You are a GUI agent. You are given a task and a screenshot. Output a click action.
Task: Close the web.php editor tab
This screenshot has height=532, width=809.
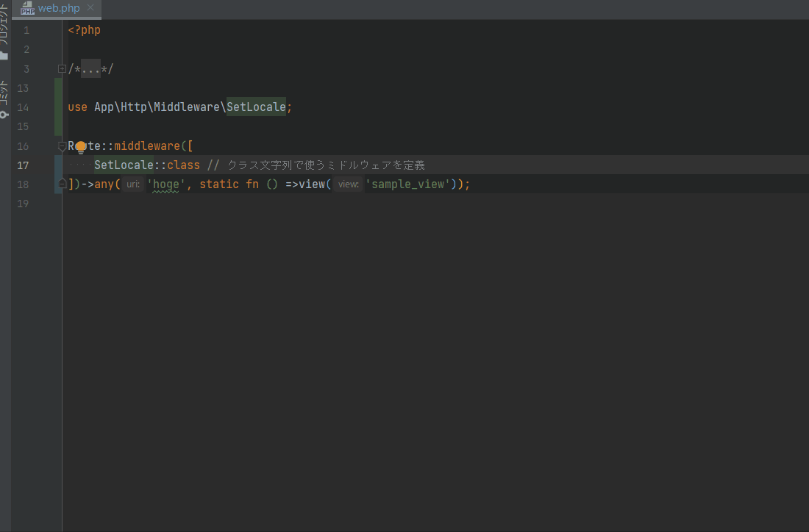click(x=90, y=9)
